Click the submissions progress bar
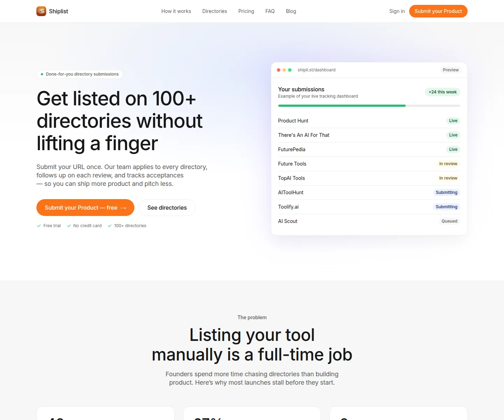504x420 pixels. (x=369, y=106)
